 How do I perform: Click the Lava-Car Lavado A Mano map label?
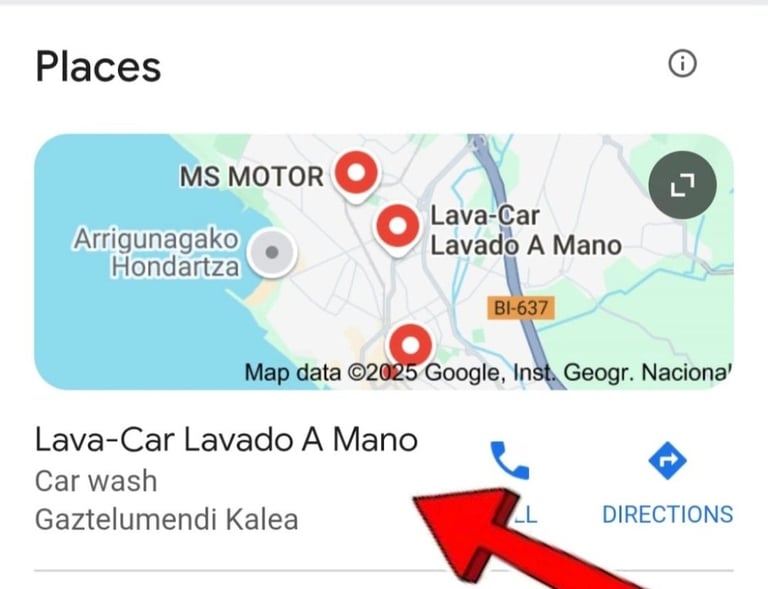point(526,230)
